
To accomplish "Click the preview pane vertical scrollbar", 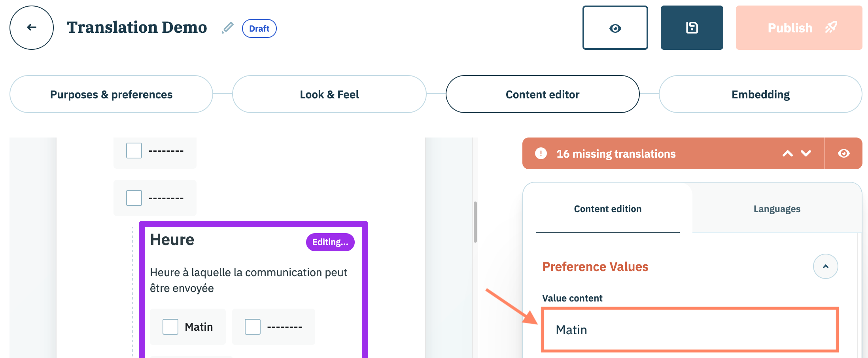I will (x=475, y=222).
